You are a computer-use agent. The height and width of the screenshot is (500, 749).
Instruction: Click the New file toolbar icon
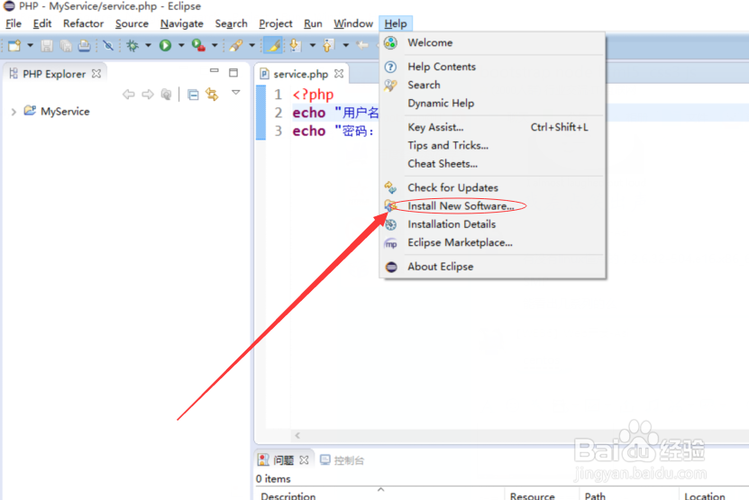(x=14, y=45)
